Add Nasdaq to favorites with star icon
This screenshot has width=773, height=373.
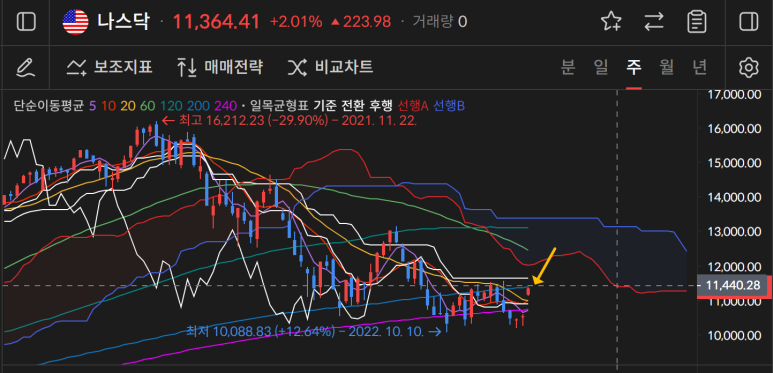click(611, 22)
